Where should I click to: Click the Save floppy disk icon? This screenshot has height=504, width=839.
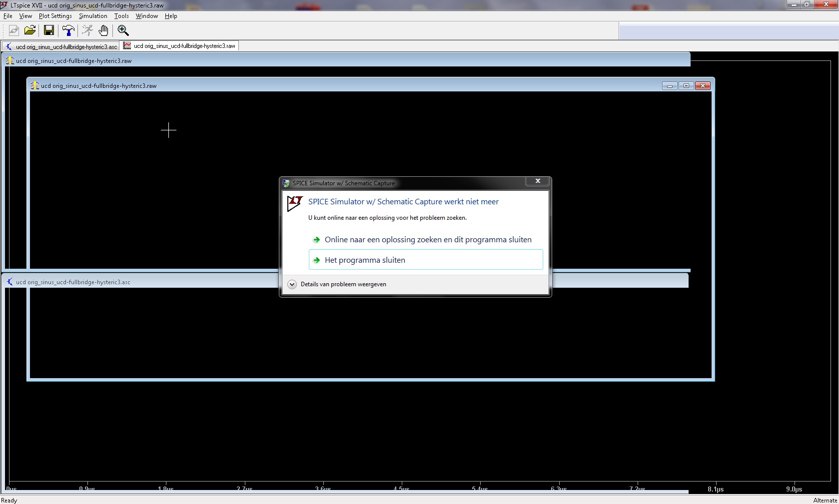[49, 30]
